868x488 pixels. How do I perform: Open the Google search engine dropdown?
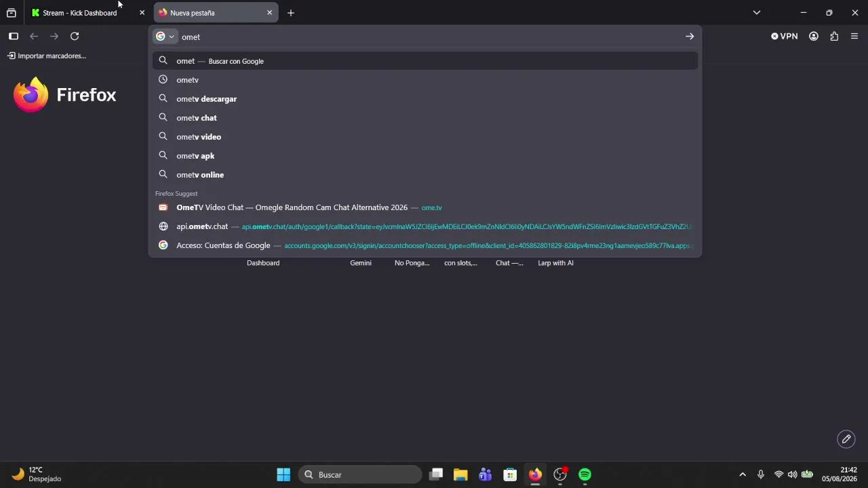[x=165, y=37]
